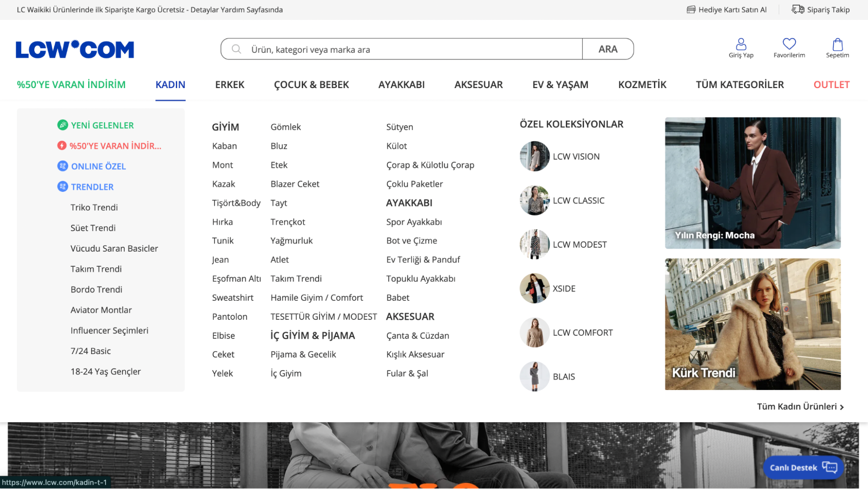
Task: Select the Sütyen category
Action: 399,127
